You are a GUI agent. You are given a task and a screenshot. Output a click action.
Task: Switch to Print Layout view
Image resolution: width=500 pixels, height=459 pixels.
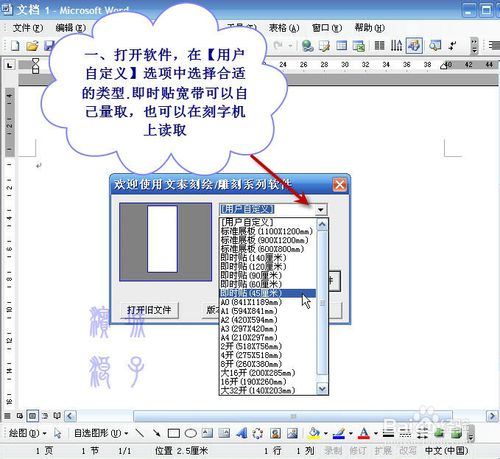[32, 416]
